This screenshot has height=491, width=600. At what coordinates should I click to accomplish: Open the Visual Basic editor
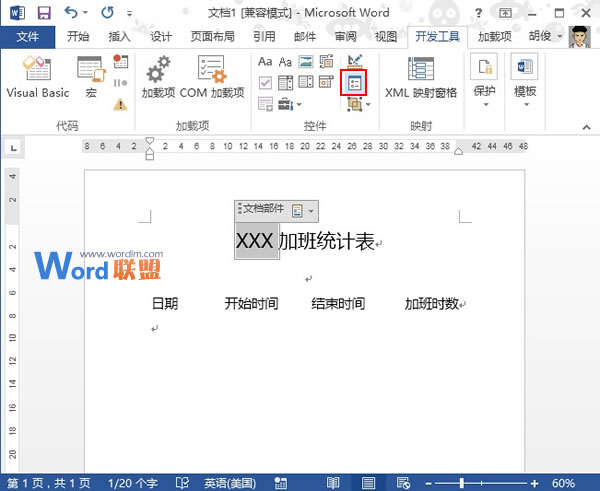pyautogui.click(x=38, y=77)
